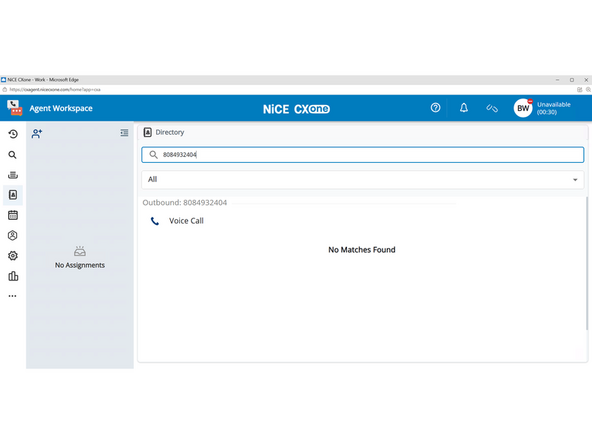This screenshot has height=444, width=592.
Task: Click the lock icon in the address bar
Action: (5, 90)
